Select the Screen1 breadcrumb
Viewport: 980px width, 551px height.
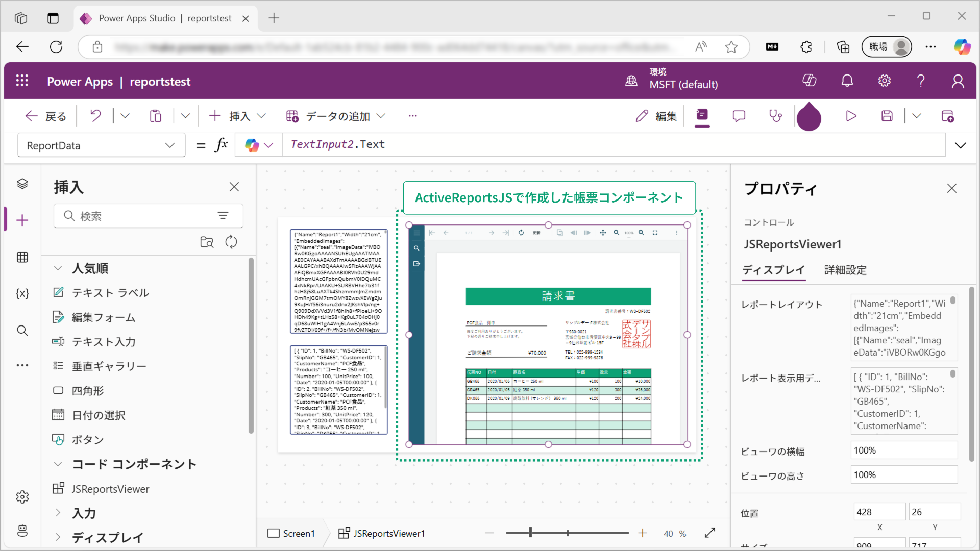tap(291, 533)
